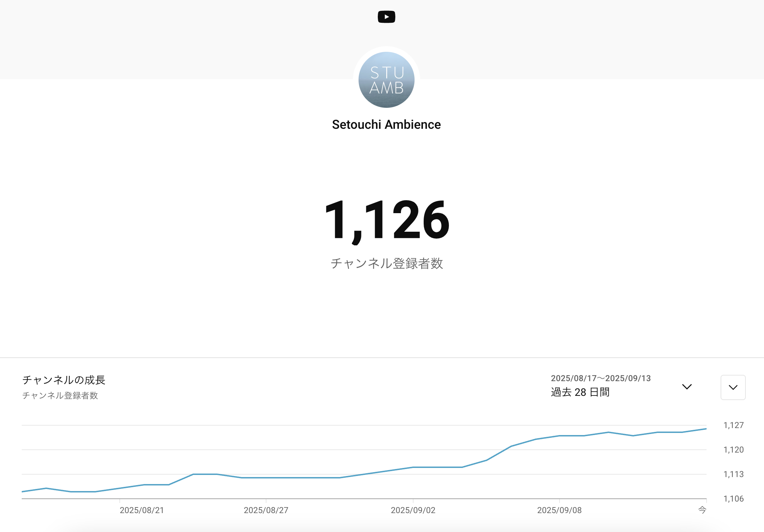Click the chevron next to the date range
764x532 pixels.
pyautogui.click(x=687, y=387)
